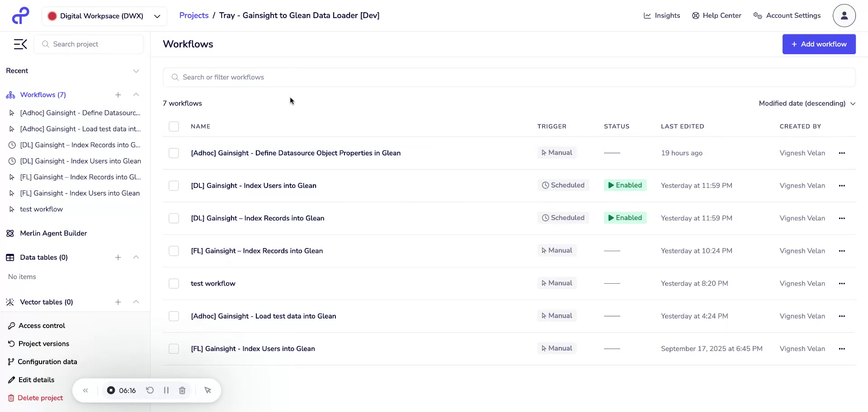Open Merlin Agent Builder

[53, 233]
